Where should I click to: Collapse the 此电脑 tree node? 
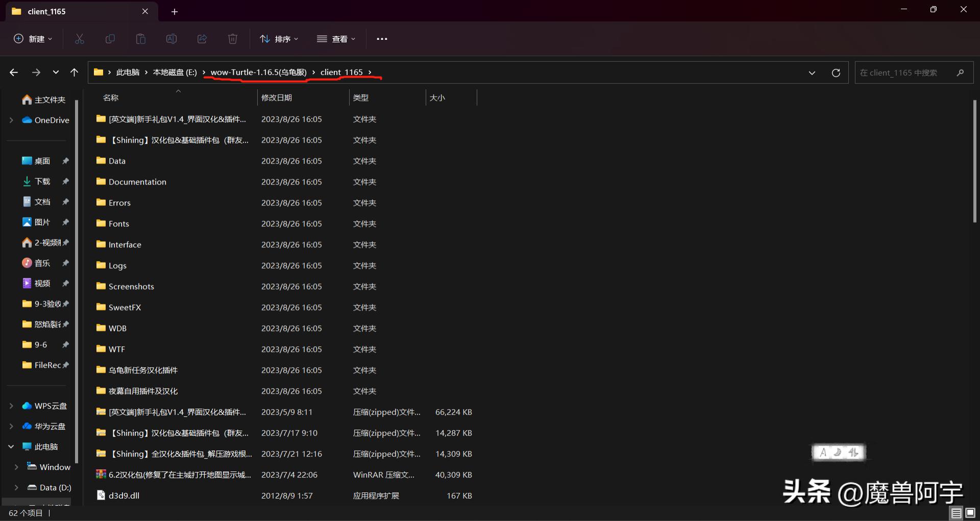11,446
